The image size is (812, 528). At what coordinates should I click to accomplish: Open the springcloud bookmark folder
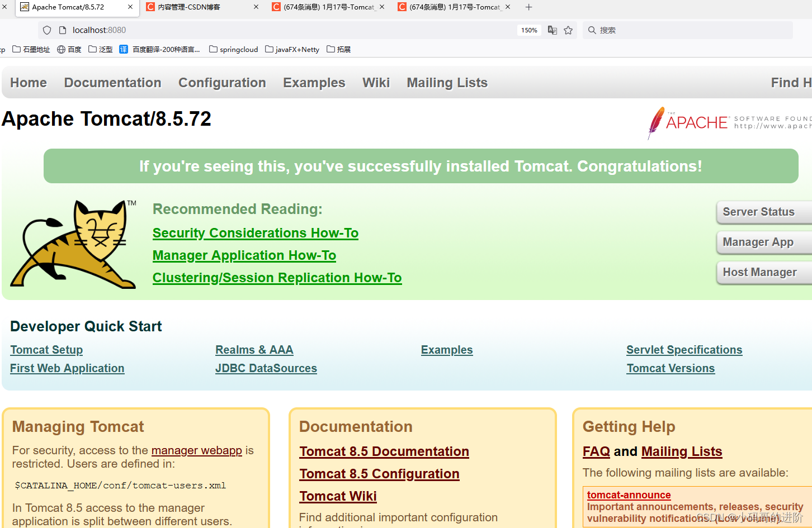click(233, 49)
